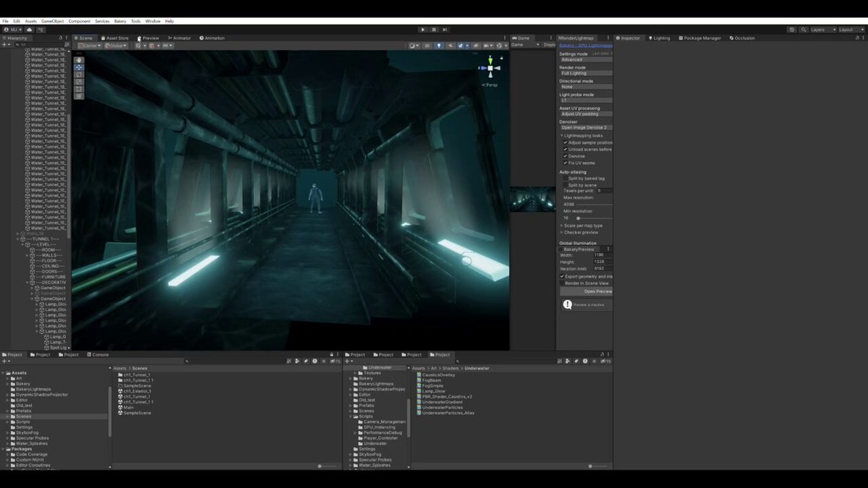Viewport: 868px width, 488px height.
Task: Select the Move tool in Scene view
Action: coord(79,67)
